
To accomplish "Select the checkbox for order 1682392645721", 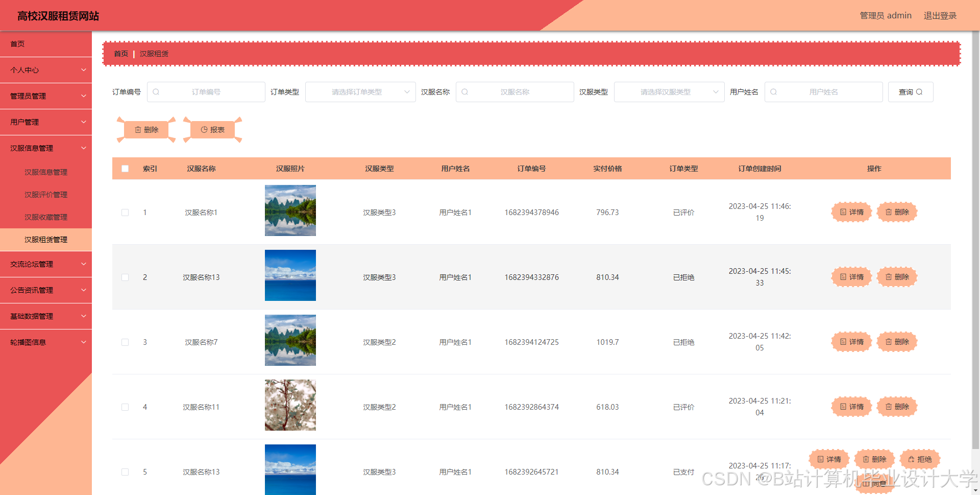I will pos(125,472).
